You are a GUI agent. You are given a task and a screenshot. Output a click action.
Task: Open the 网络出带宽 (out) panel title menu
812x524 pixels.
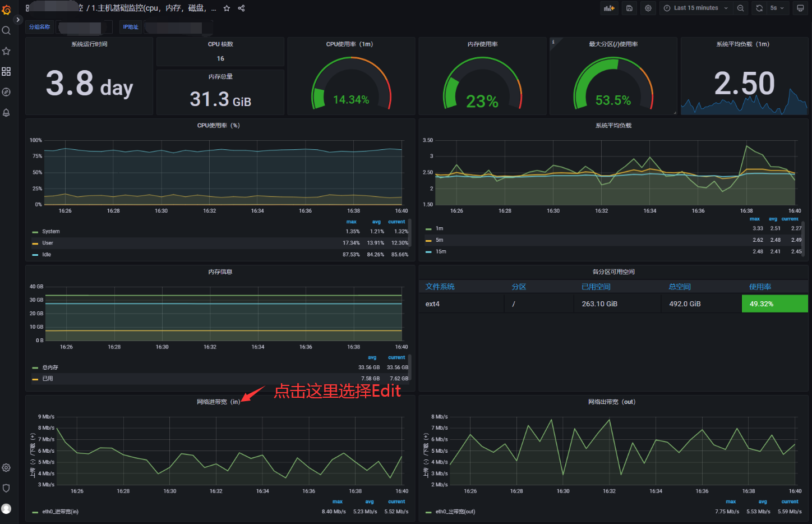[x=612, y=402]
